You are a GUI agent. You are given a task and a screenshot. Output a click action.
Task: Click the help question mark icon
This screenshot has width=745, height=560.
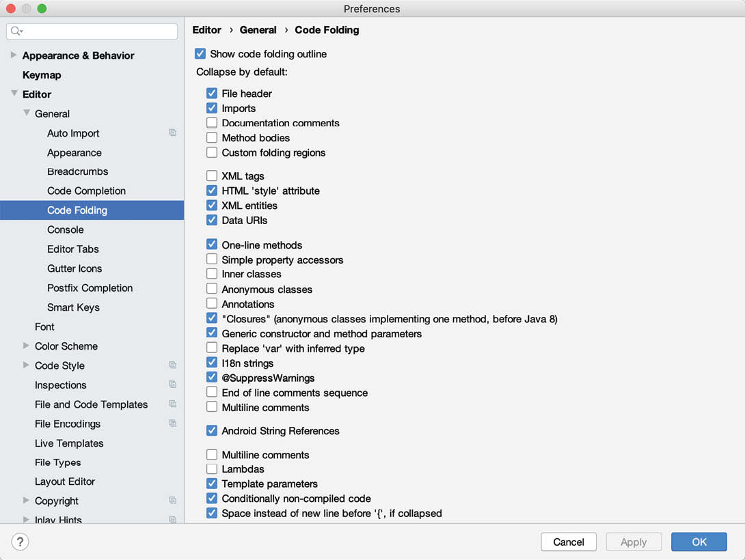[x=20, y=542]
